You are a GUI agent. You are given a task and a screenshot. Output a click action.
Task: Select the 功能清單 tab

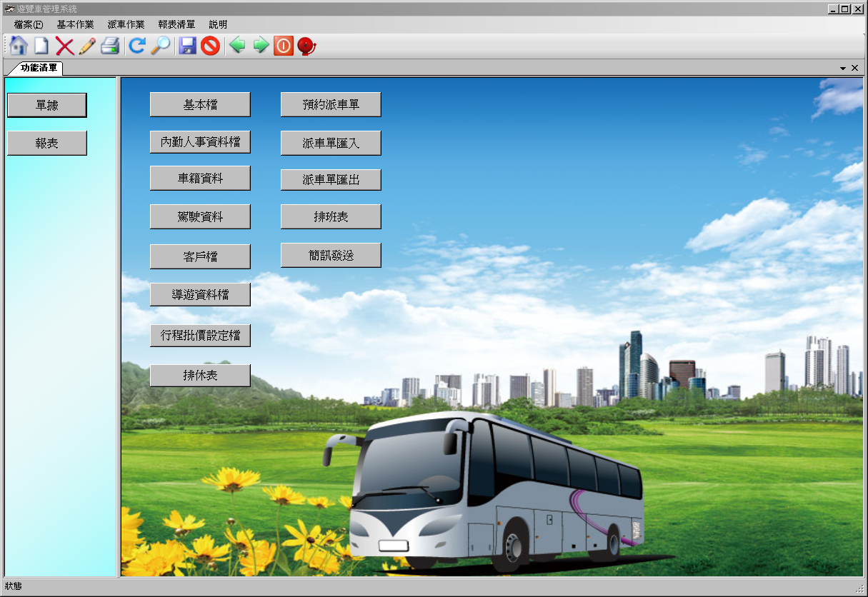(38, 68)
